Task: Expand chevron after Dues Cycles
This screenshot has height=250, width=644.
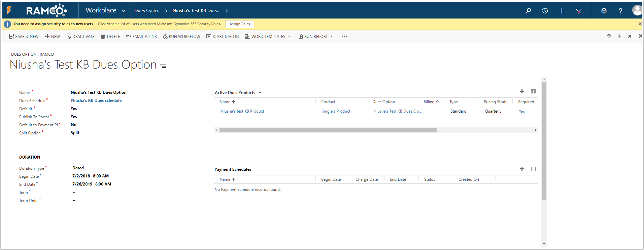Action: pyautogui.click(x=166, y=11)
